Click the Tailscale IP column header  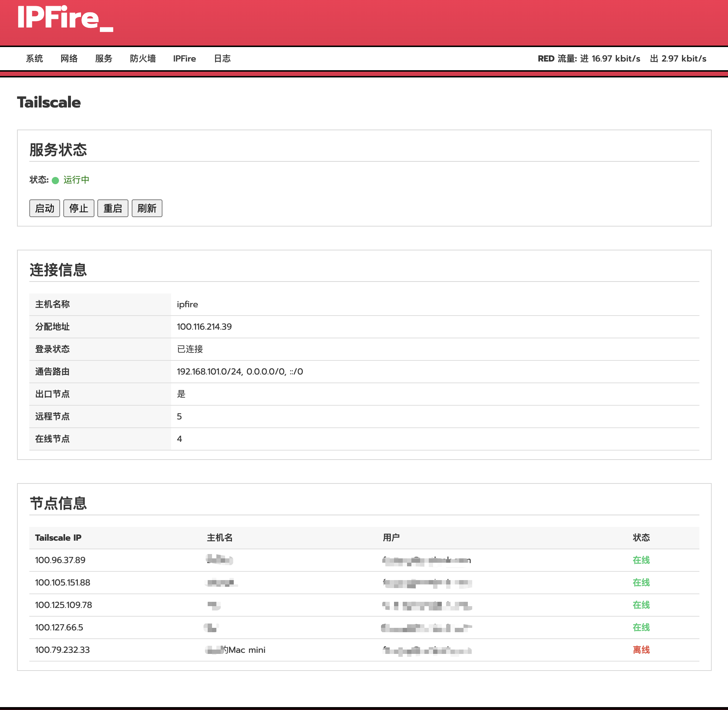(58, 538)
